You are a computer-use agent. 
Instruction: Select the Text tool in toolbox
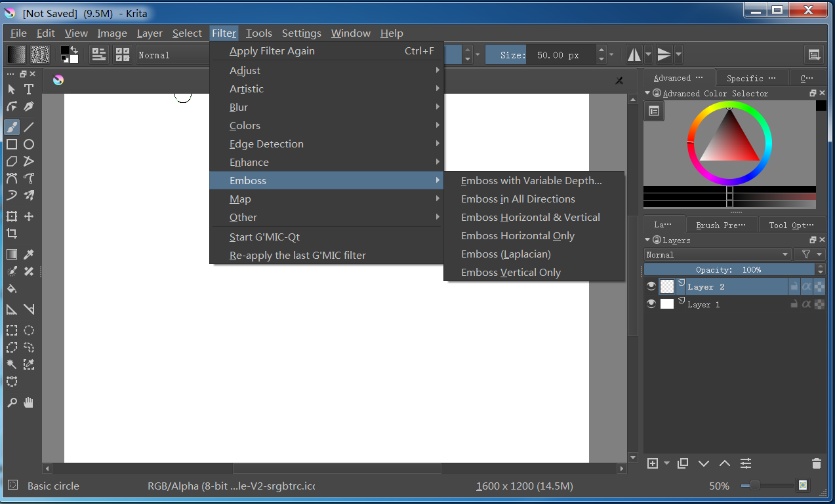(x=29, y=89)
